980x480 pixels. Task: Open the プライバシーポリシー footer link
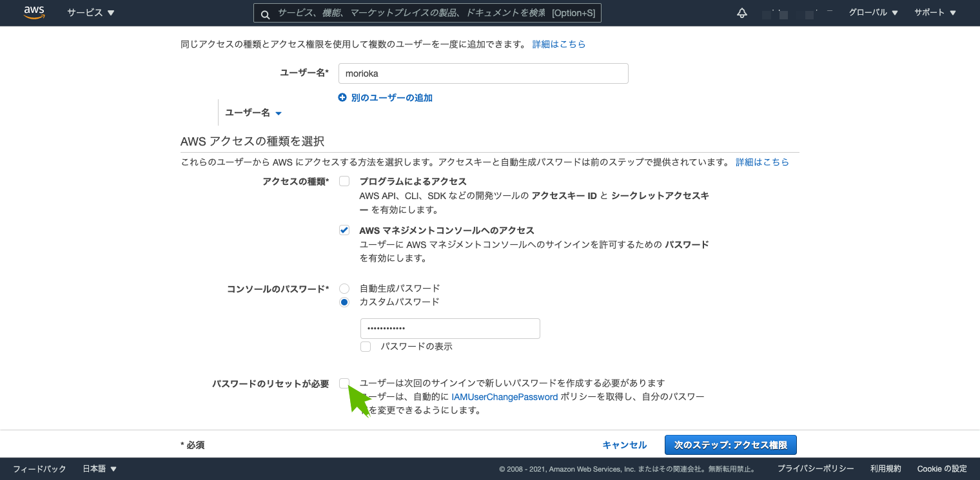pyautogui.click(x=816, y=469)
